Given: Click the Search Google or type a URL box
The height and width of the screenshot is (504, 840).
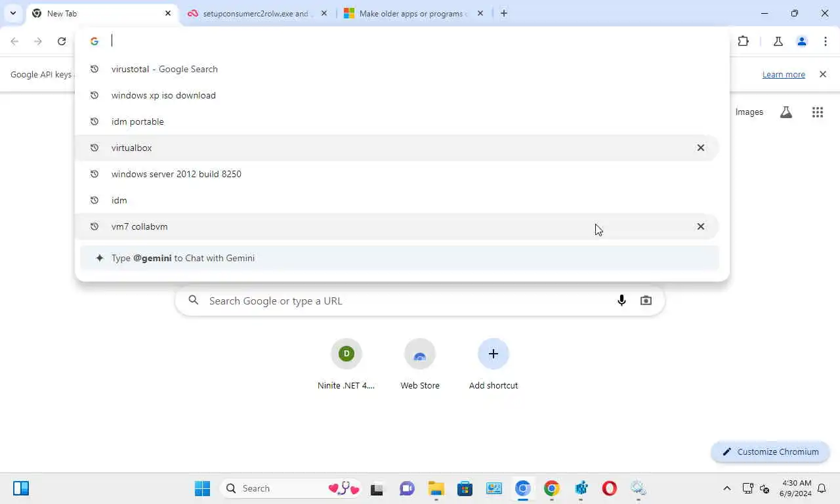Looking at the screenshot, I should pos(420,301).
